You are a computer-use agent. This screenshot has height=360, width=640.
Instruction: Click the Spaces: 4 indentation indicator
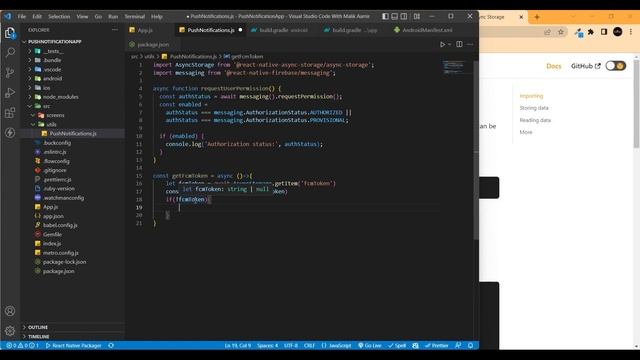click(267, 346)
